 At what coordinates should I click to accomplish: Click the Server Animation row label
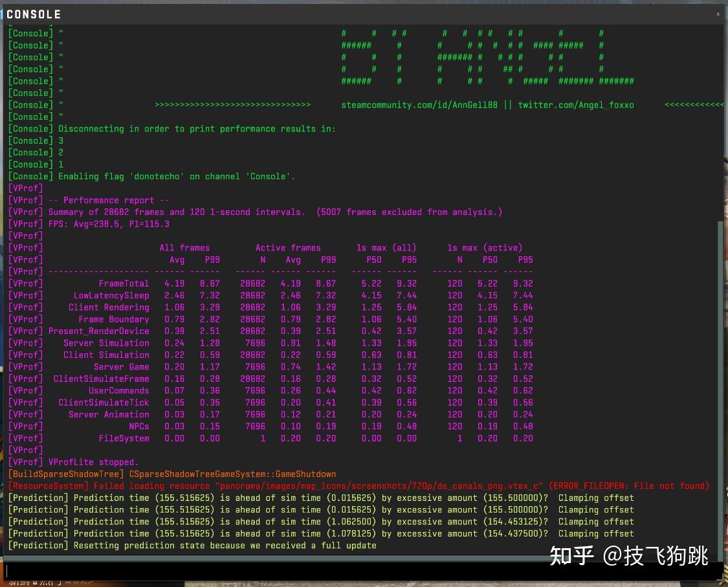point(109,415)
